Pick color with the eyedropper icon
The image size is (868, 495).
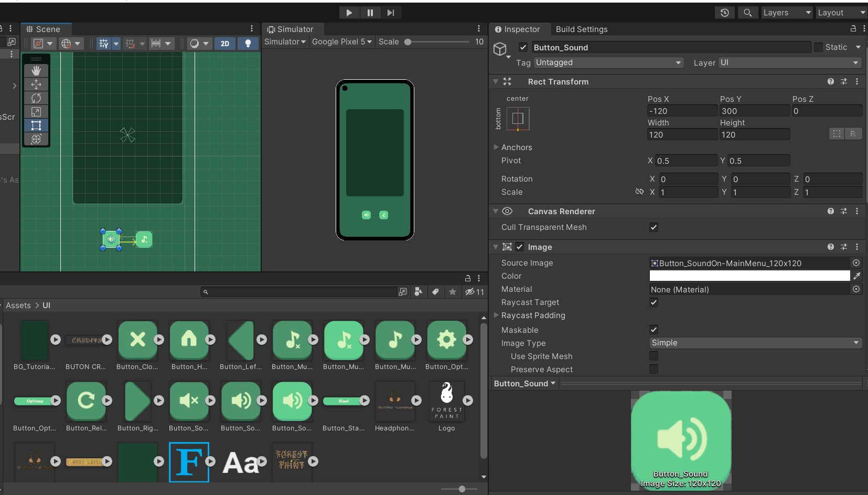pos(856,276)
